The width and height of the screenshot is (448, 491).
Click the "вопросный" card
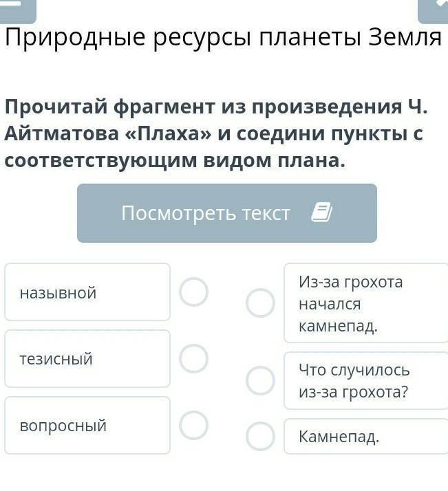[87, 425]
